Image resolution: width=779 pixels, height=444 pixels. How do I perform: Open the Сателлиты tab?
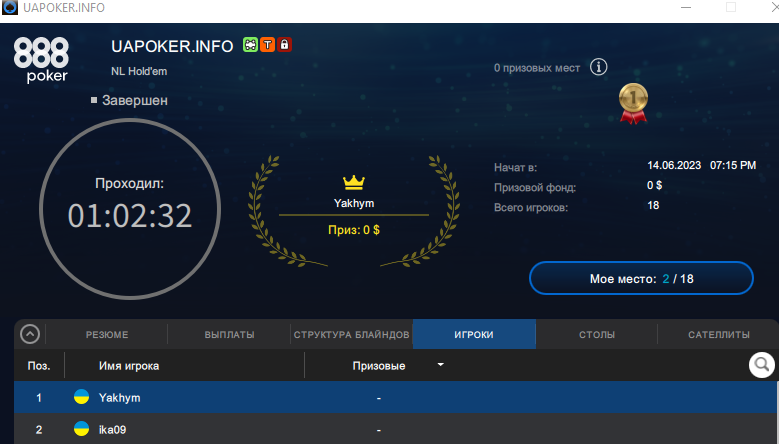point(718,334)
